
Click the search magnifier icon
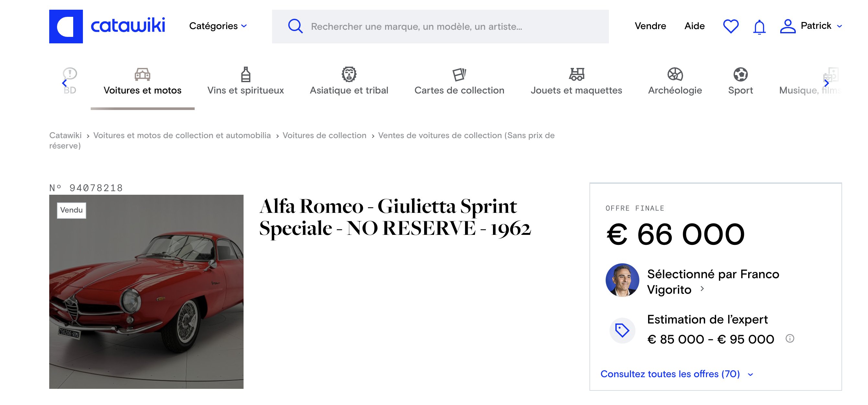pos(295,26)
